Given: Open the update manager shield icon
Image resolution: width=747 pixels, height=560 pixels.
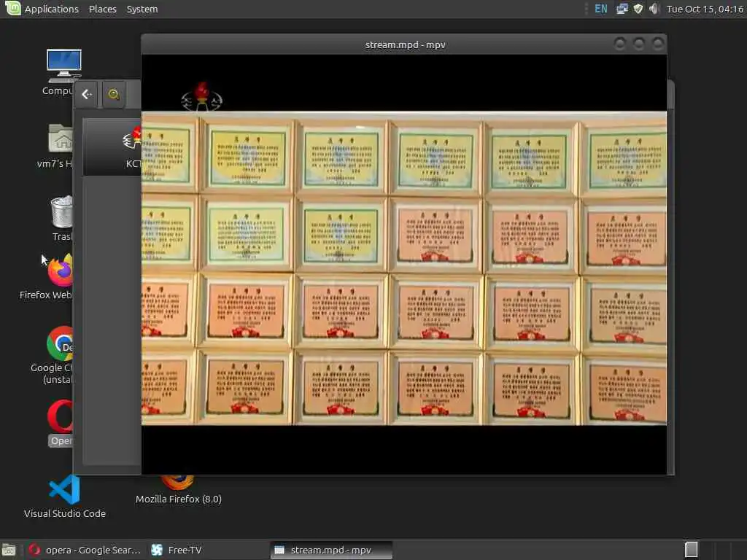Looking at the screenshot, I should tap(638, 9).
